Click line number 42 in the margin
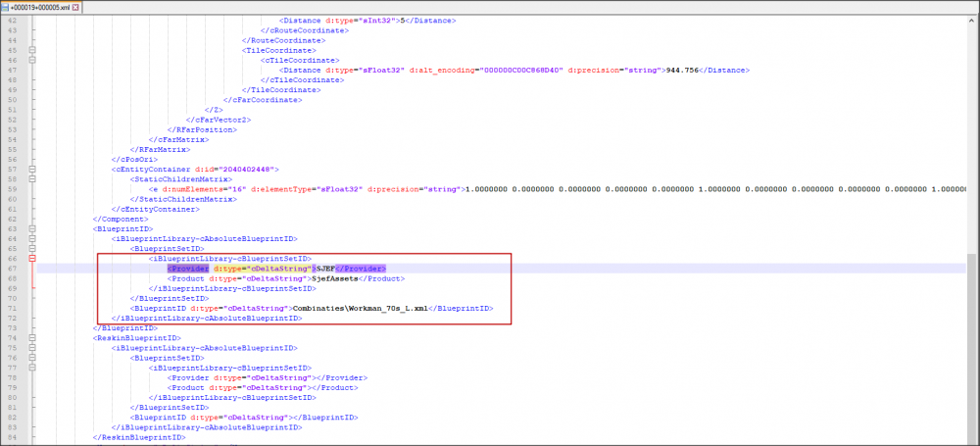Screen dimensions: 980x446 click(x=14, y=20)
